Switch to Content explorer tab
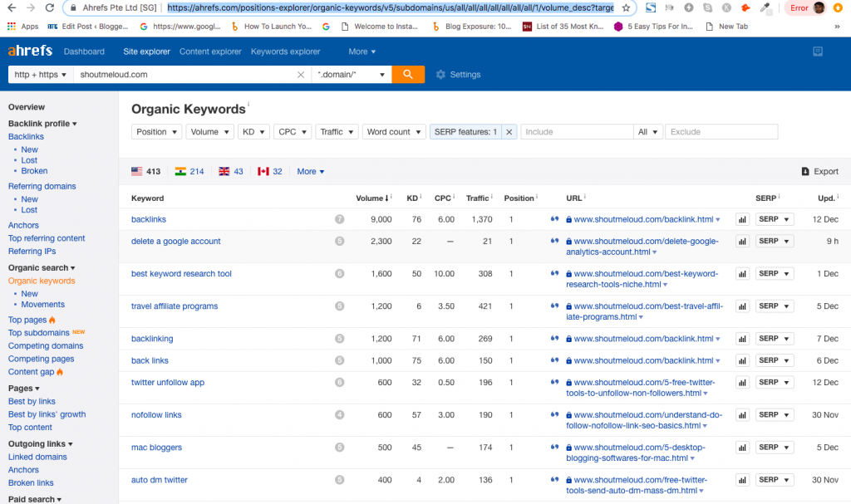 coord(210,51)
